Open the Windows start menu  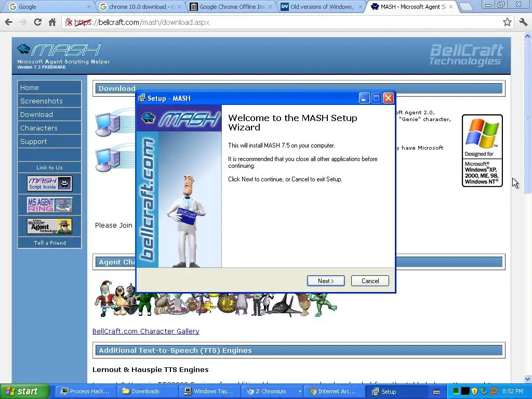click(25, 391)
